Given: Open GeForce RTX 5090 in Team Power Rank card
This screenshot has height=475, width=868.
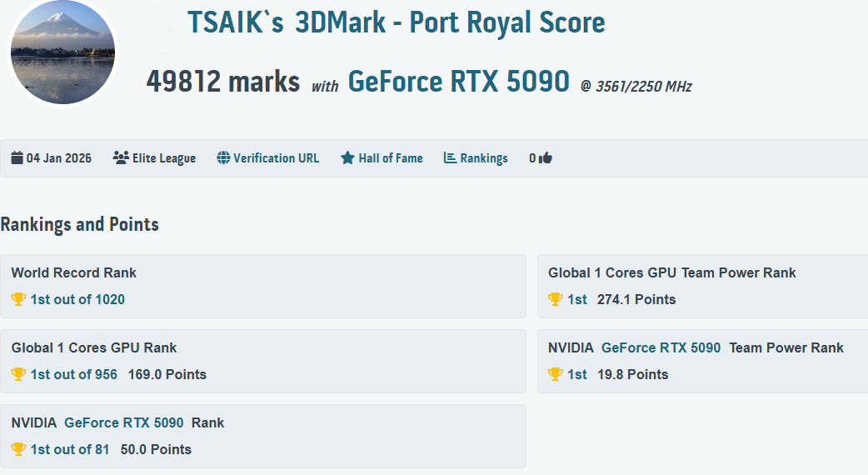Looking at the screenshot, I should point(661,347).
